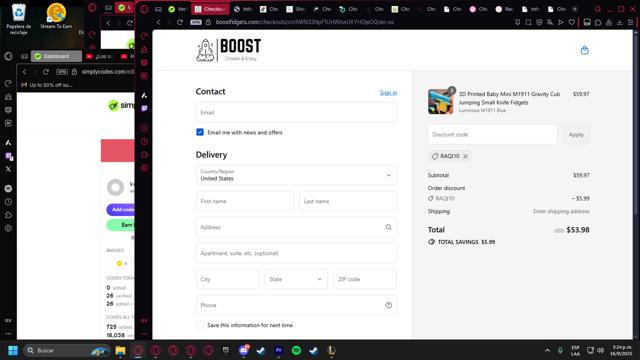
Task: Click the Boost rocket logo
Action: (228, 50)
